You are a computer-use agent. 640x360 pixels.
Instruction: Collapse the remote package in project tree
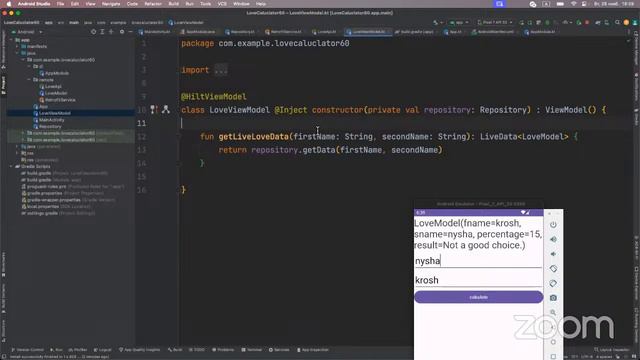pyautogui.click(x=29, y=80)
